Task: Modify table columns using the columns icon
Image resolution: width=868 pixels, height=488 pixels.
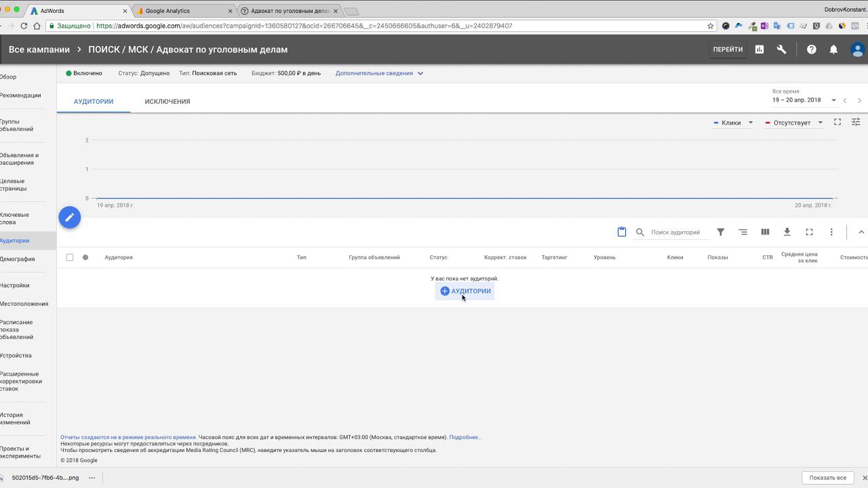Action: coord(765,232)
